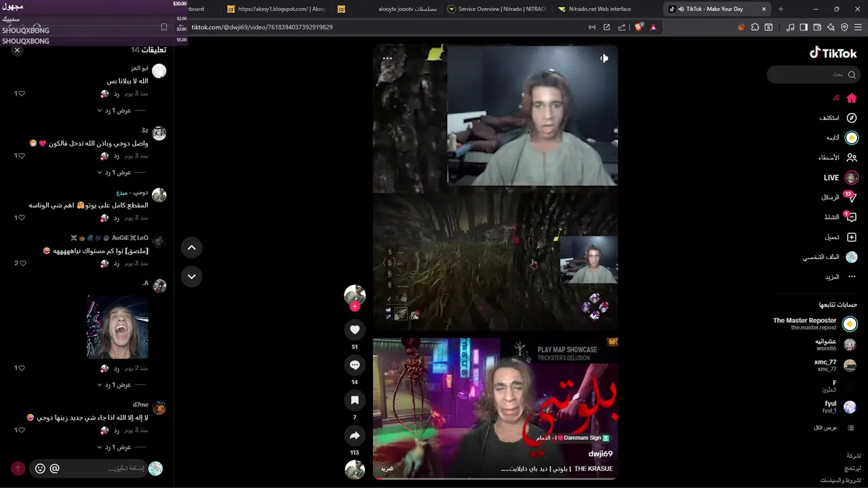
Task: Open LIVE section in sidebar
Action: (841, 178)
